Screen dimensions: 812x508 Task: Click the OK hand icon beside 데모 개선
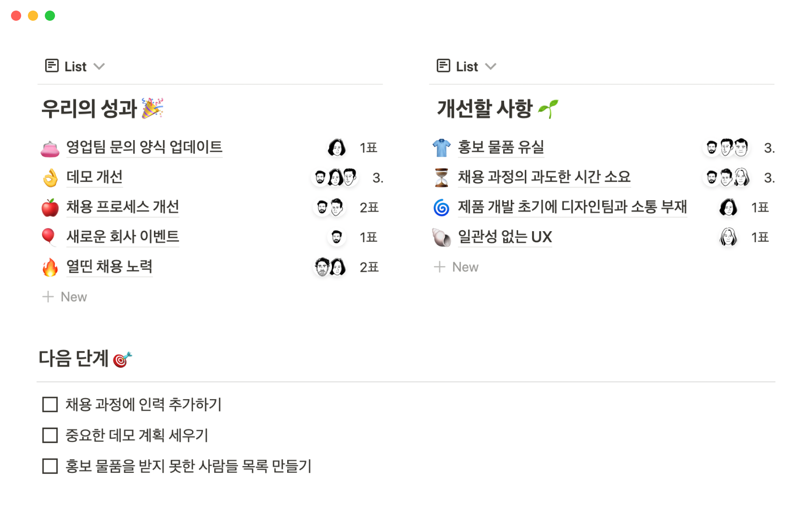coord(50,178)
